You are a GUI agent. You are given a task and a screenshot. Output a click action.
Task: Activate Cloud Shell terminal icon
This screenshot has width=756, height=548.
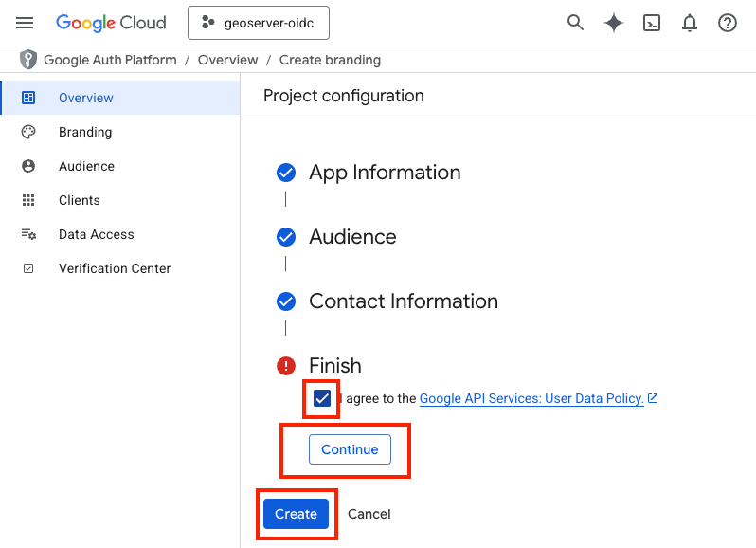coord(652,23)
